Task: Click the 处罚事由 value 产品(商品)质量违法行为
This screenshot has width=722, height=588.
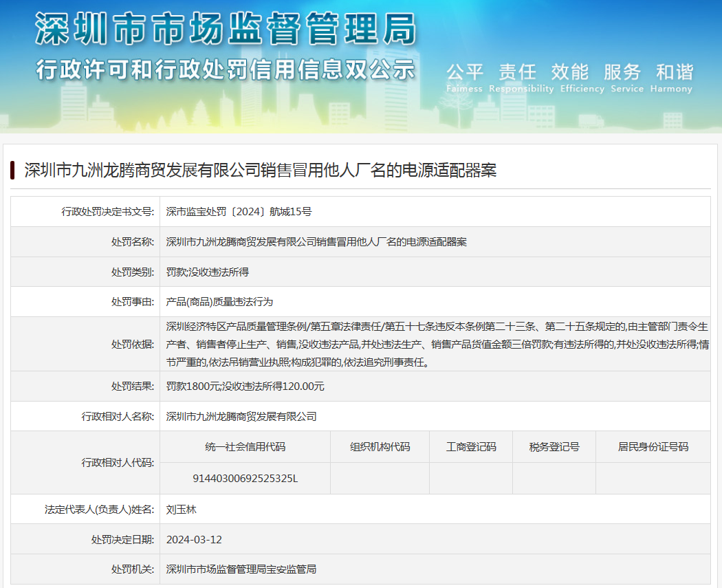Action: [219, 302]
